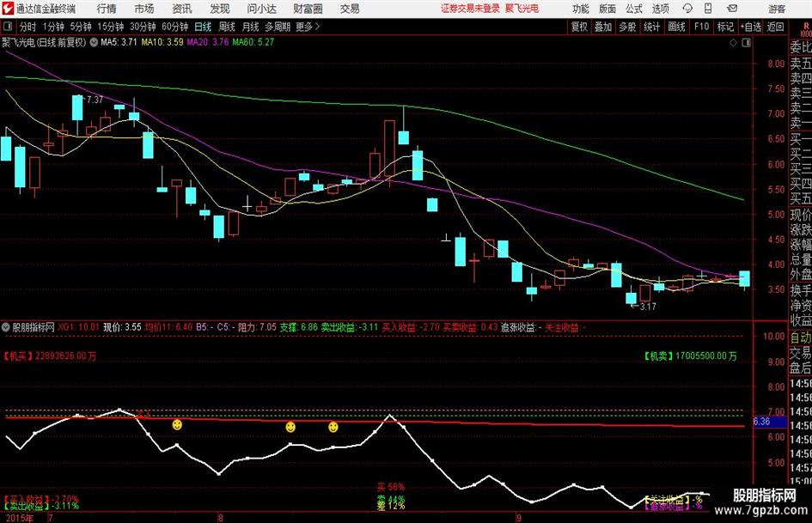
Task: Click the MA20: 3.76 indicator label
Action: click(208, 42)
